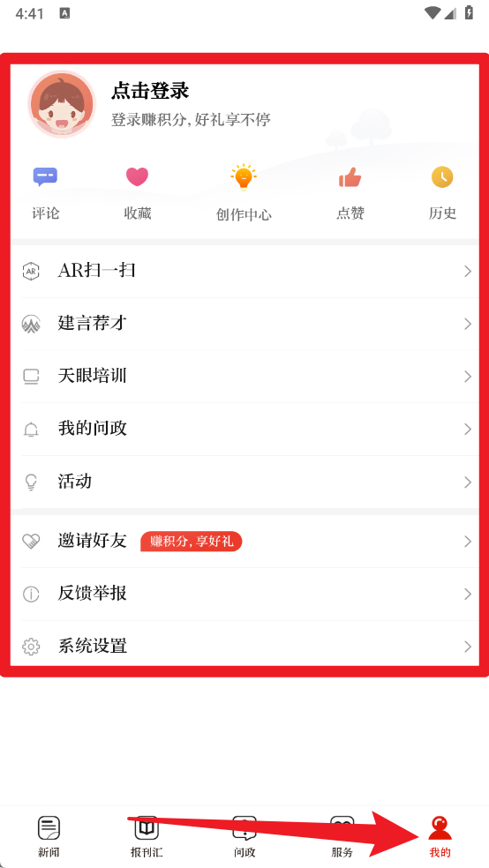Expand the 天眼培训 row chevron
This screenshot has height=868, width=489.
click(x=468, y=377)
